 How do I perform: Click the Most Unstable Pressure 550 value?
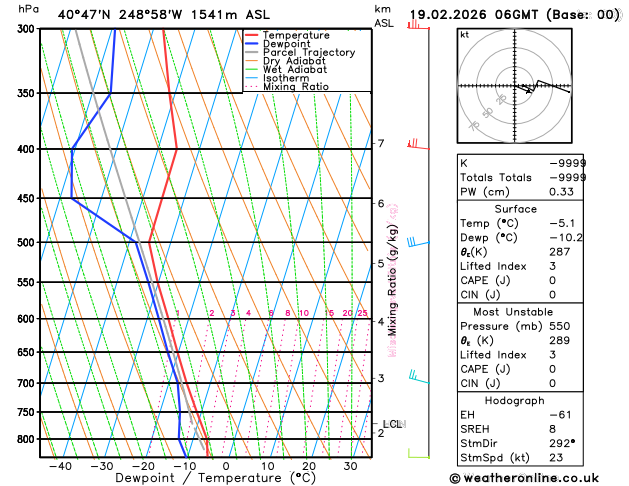[x=560, y=326]
